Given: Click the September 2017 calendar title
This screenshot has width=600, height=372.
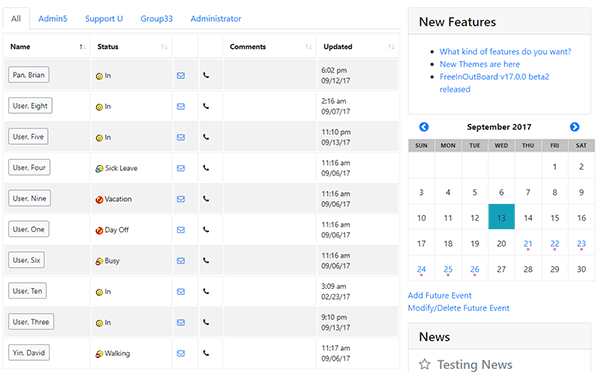Looking at the screenshot, I should point(499,127).
